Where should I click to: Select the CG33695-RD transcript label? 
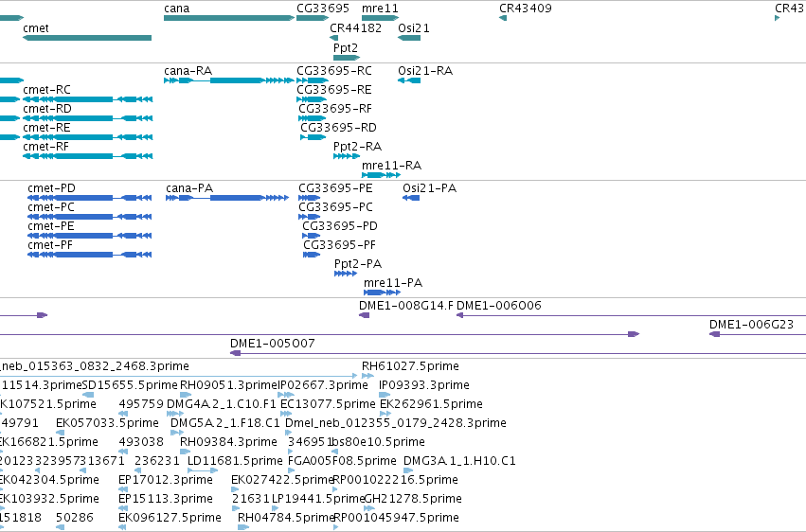click(x=338, y=128)
